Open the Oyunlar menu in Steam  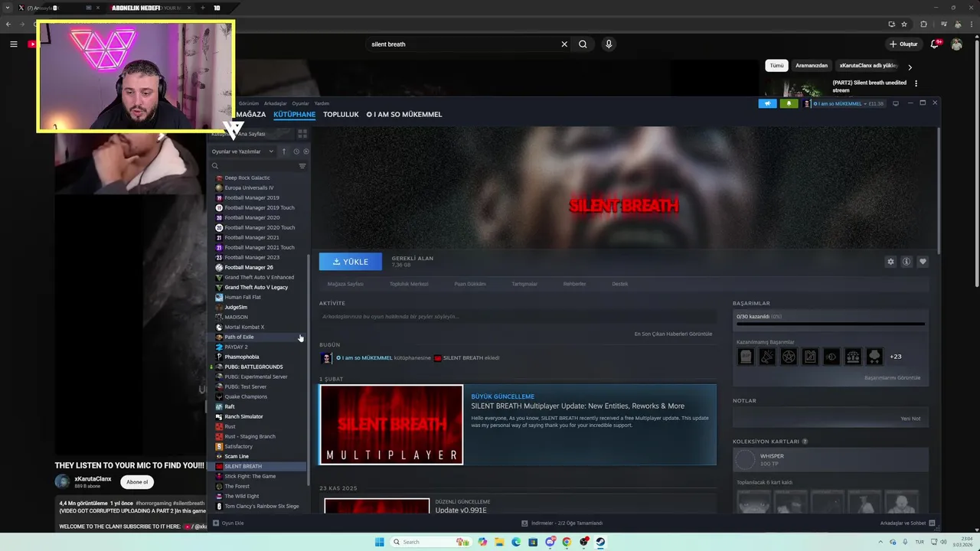click(x=300, y=103)
